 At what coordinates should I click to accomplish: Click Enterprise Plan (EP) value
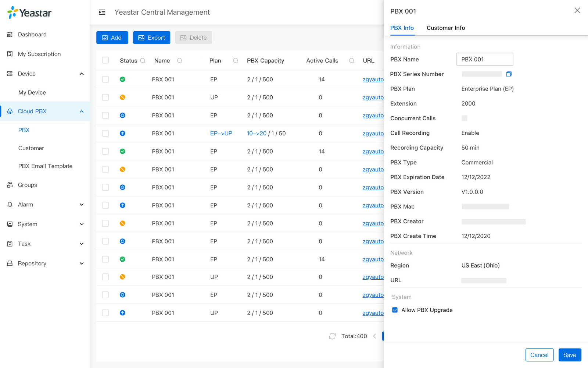487,89
